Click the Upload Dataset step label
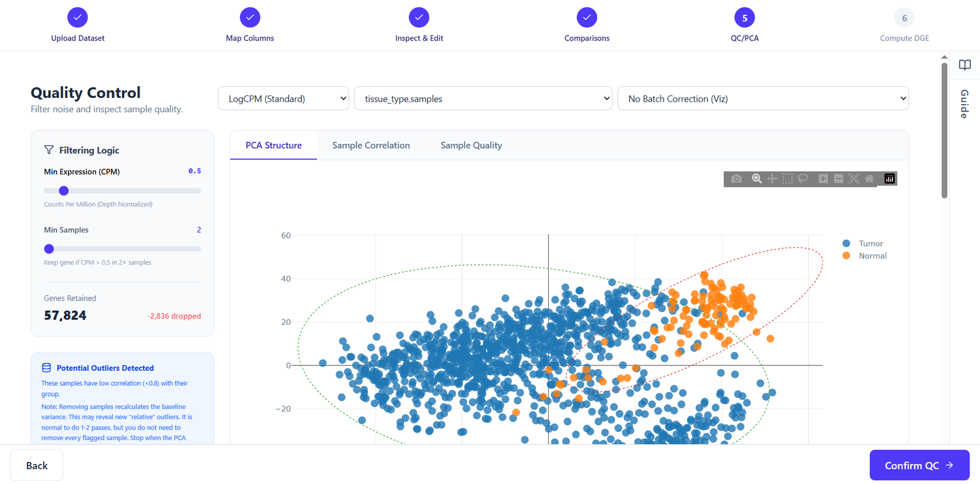Viewport: 980px width, 484px height. click(78, 38)
